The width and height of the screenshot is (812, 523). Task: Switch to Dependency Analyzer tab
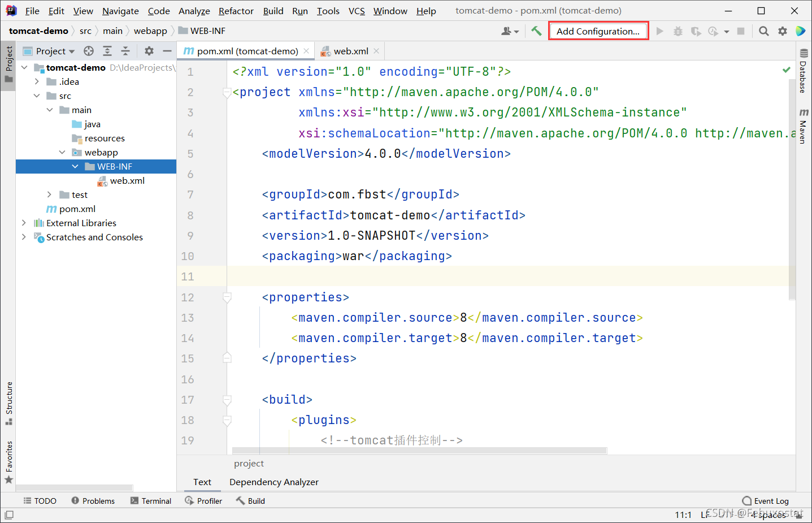coord(274,482)
